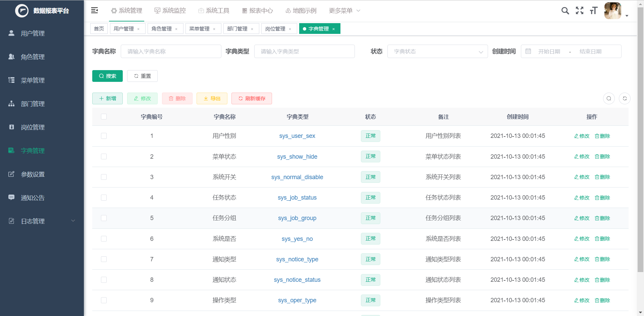Open the global search magnifier icon
The height and width of the screenshot is (316, 644).
pos(565,11)
